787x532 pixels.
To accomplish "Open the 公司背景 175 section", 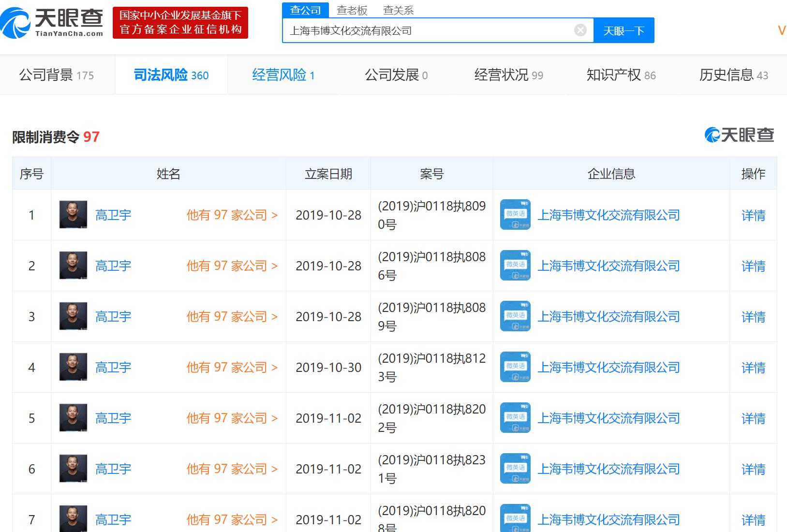I will pyautogui.click(x=57, y=75).
